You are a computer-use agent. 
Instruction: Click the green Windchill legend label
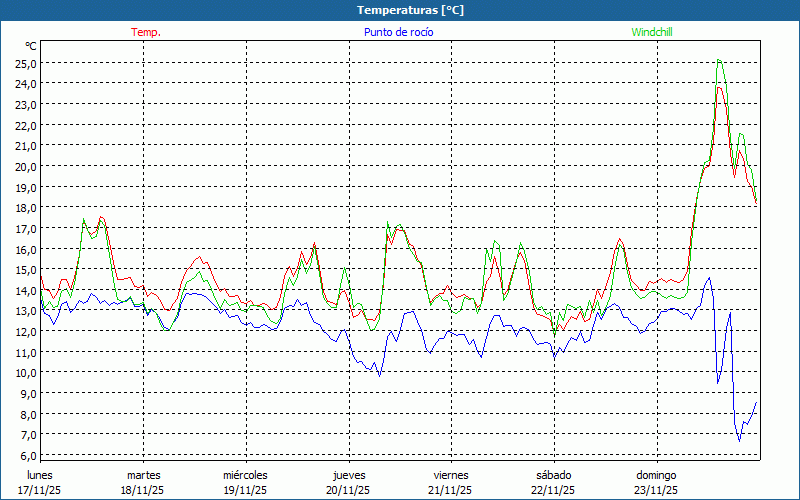651,32
